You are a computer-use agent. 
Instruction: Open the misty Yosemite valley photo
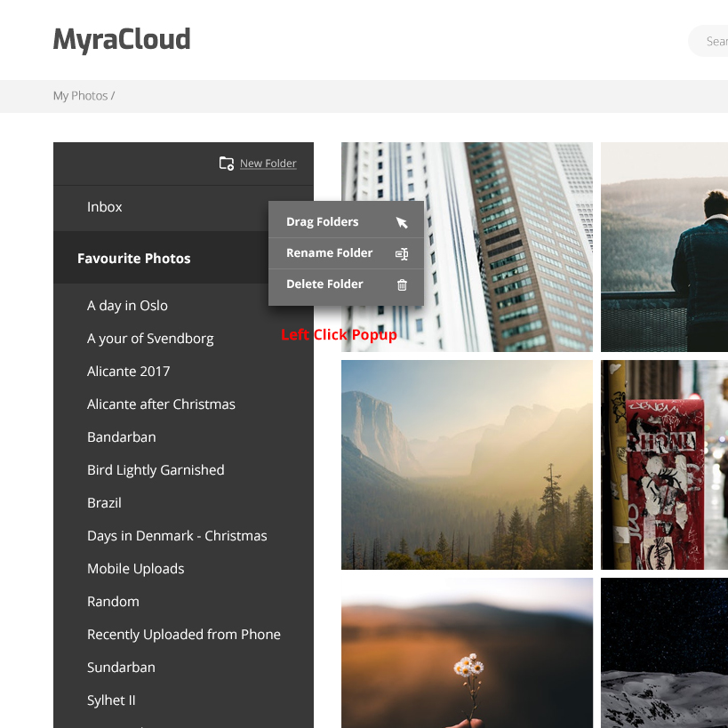pos(467,464)
